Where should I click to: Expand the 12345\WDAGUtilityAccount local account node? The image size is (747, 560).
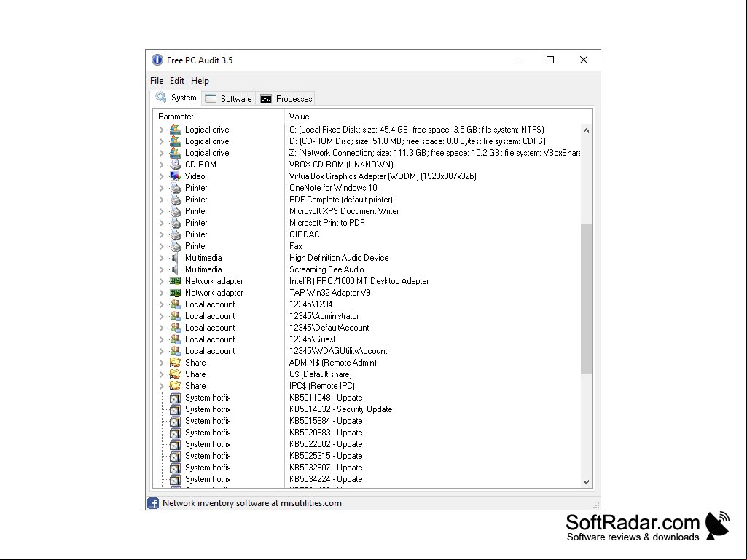pos(162,351)
